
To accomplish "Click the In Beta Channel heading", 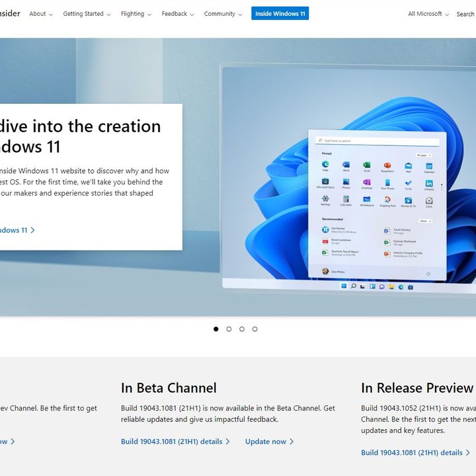I will [x=169, y=388].
